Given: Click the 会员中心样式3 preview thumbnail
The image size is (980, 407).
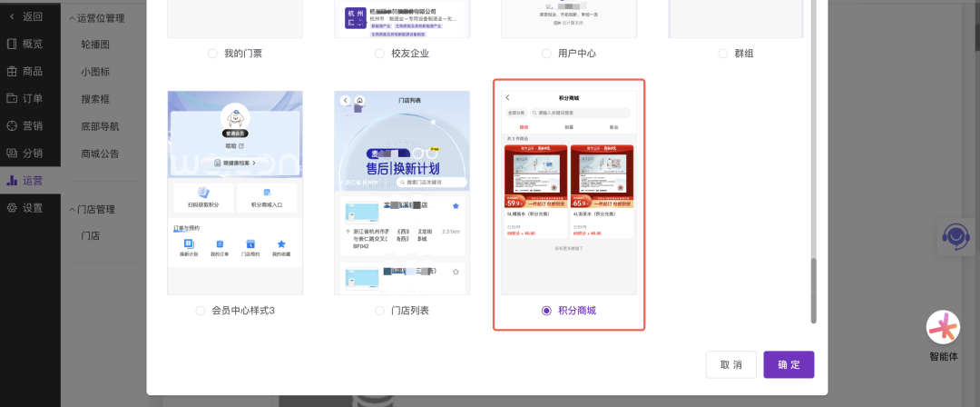Looking at the screenshot, I should coord(235,193).
